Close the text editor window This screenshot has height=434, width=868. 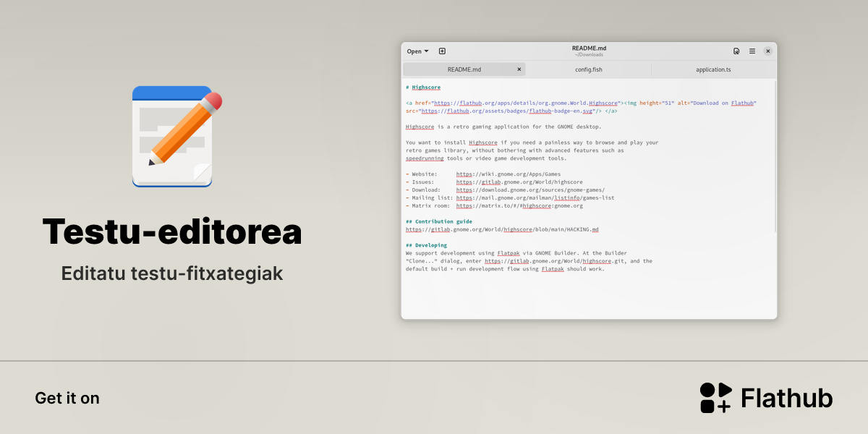click(x=768, y=51)
